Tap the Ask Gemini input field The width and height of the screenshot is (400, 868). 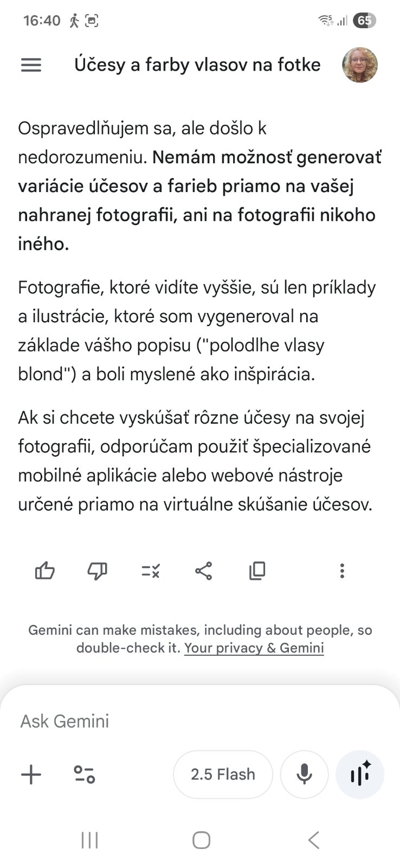click(x=163, y=721)
